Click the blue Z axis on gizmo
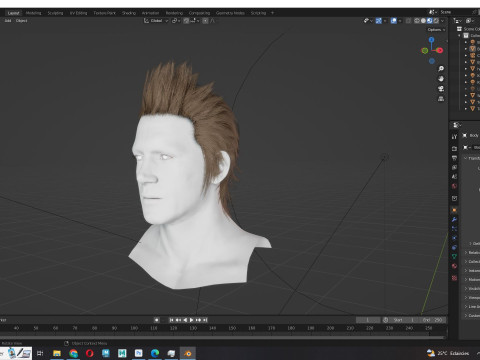Viewport: 480px width, 360px height. point(432,40)
